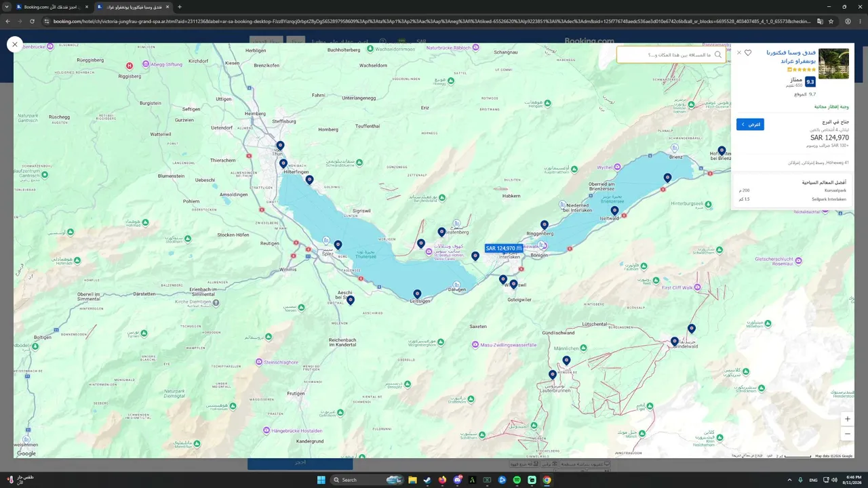This screenshot has height=488, width=868.
Task: Click the Höheweg 41 address text
Action: [818, 163]
